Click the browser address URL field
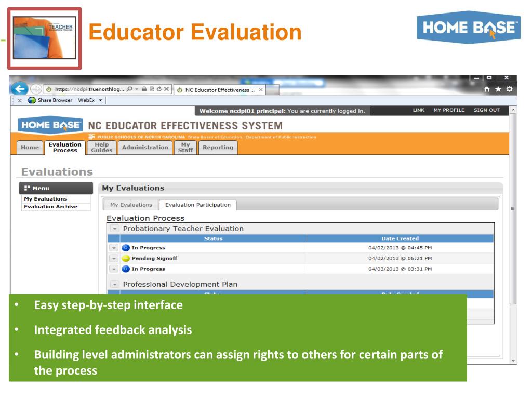Viewport: 532px width, 399px height. click(89, 89)
